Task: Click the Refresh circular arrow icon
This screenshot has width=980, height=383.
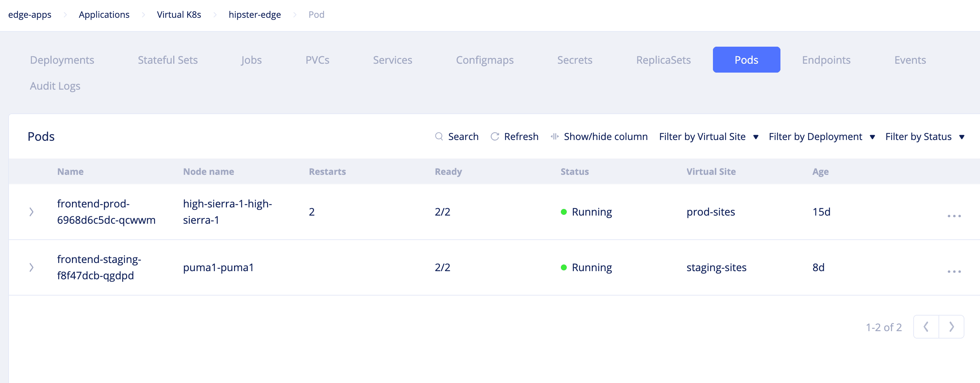Action: (494, 136)
